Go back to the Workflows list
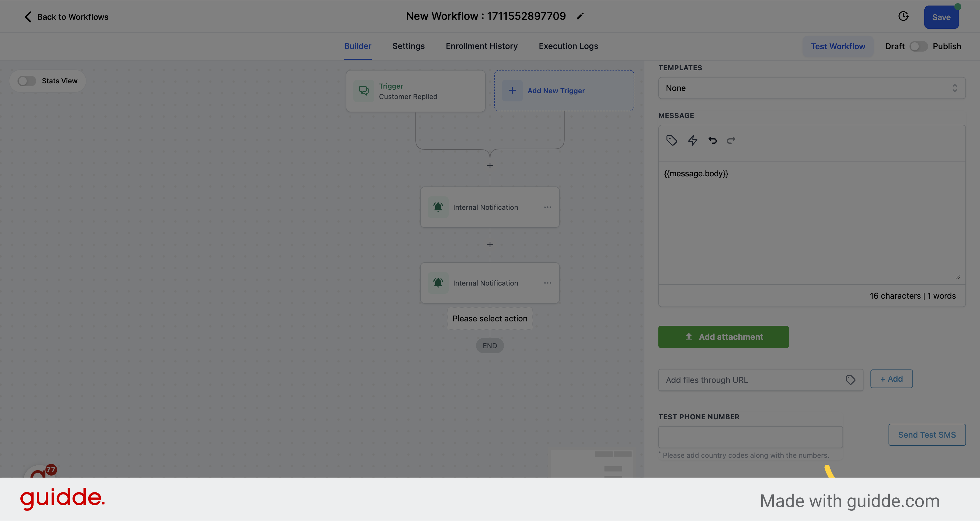This screenshot has height=521, width=980. [66, 17]
